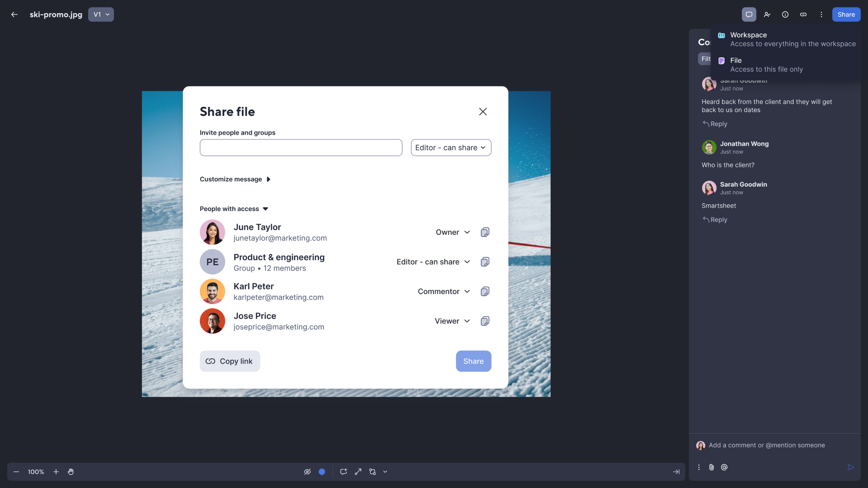Image resolution: width=868 pixels, height=488 pixels.
Task: Click the blue Share button in the top bar
Action: pyautogui.click(x=846, y=15)
